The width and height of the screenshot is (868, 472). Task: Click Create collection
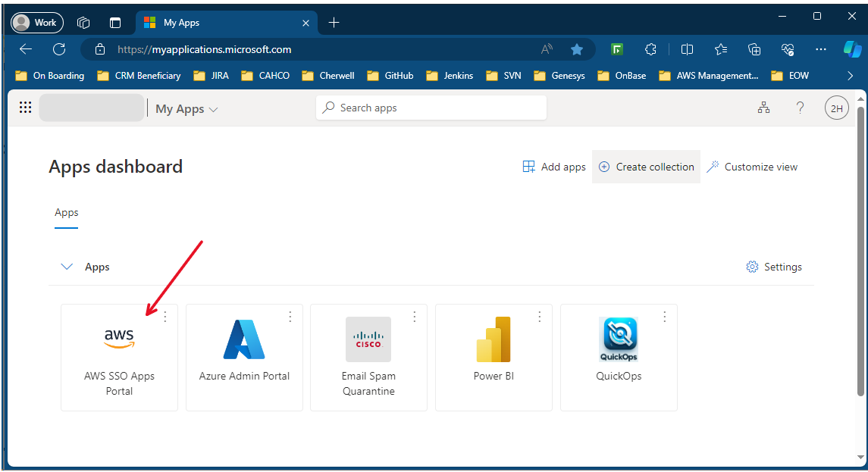[x=646, y=166]
